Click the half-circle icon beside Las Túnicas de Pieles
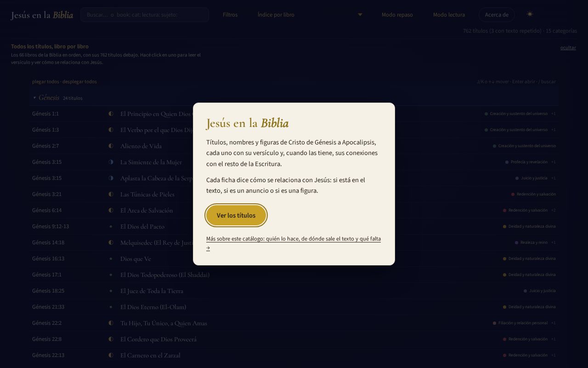Screen dimensions: 588x368 tap(111, 194)
